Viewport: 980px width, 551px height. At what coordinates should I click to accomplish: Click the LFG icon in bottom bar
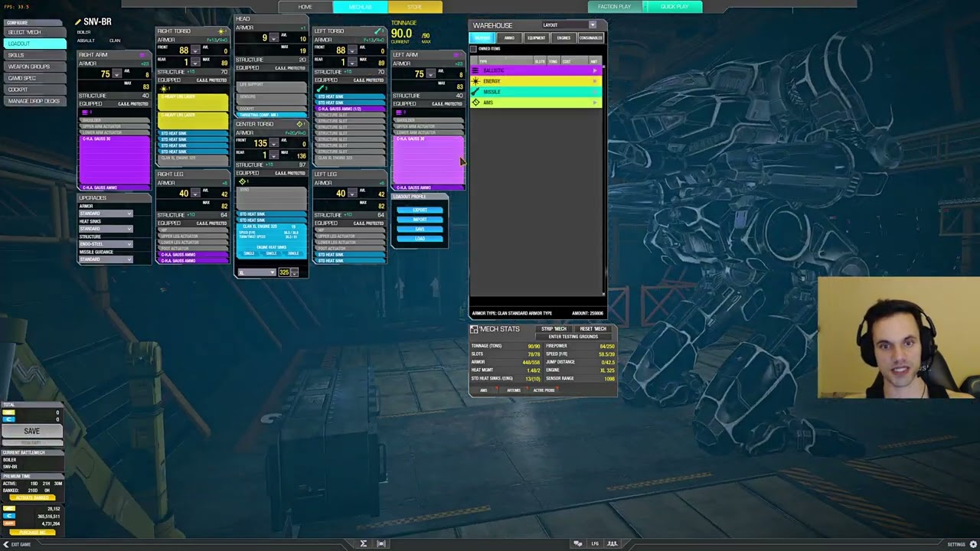tap(595, 544)
